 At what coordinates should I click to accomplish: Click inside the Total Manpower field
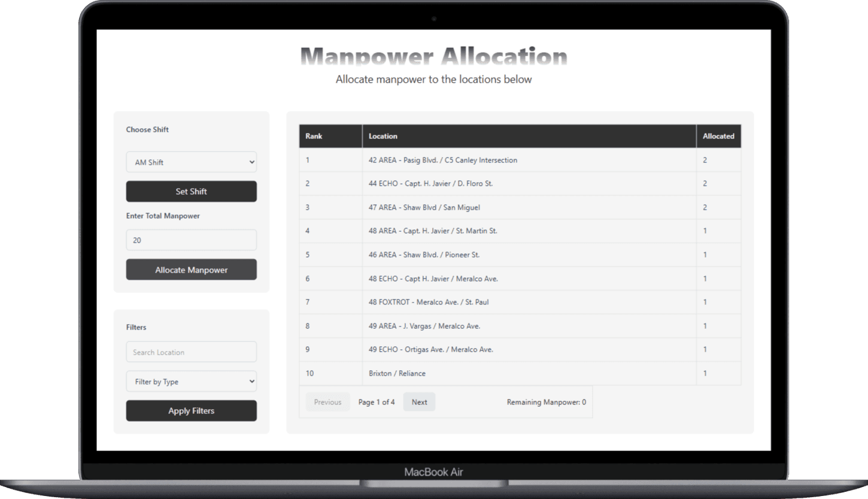click(191, 240)
